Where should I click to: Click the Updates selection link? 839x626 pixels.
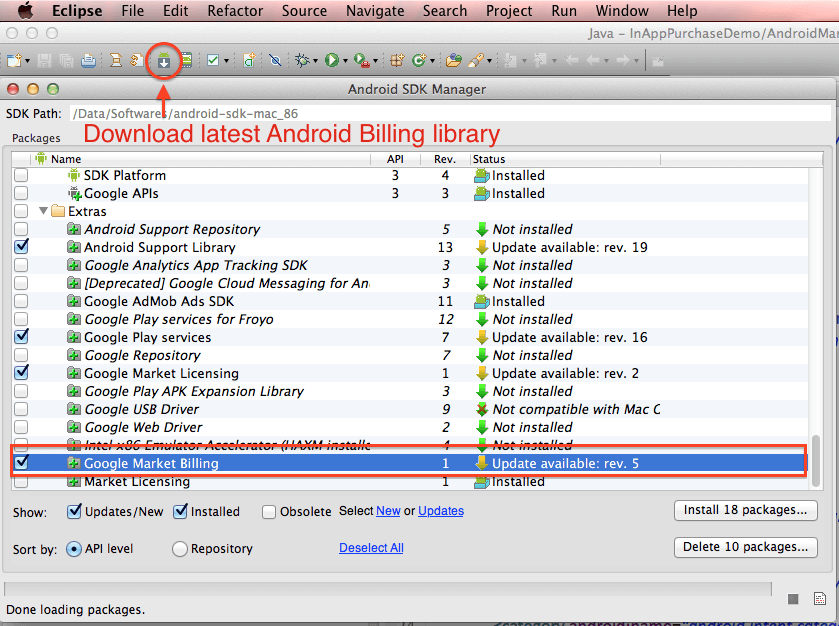pos(441,511)
